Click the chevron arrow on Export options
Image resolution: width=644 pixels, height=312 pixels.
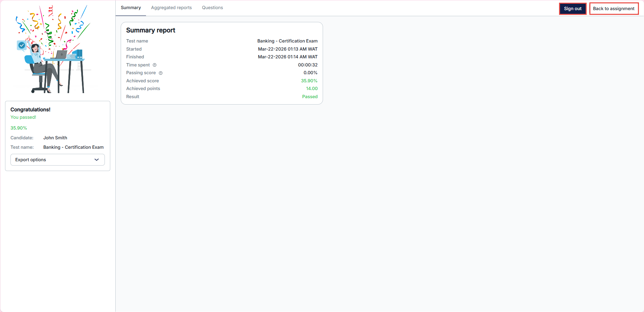point(97,160)
